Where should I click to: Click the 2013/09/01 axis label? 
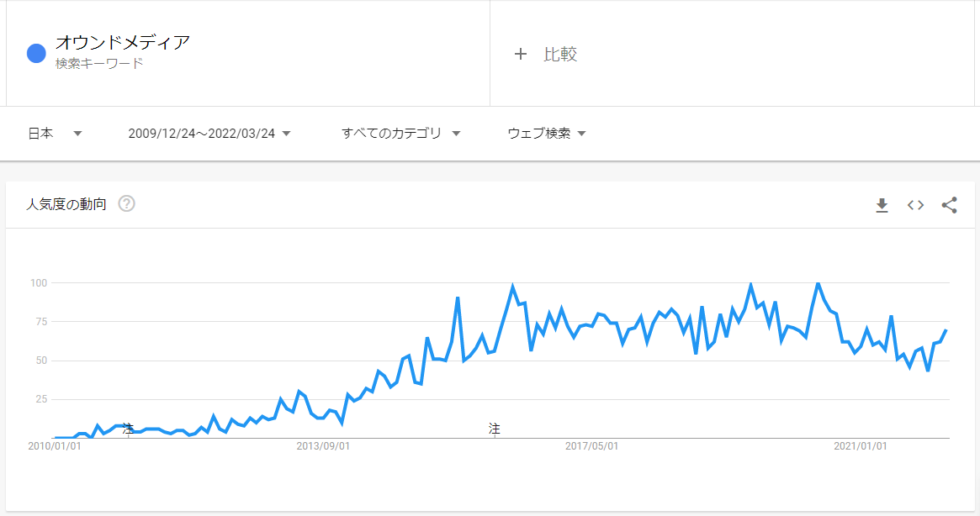click(323, 446)
